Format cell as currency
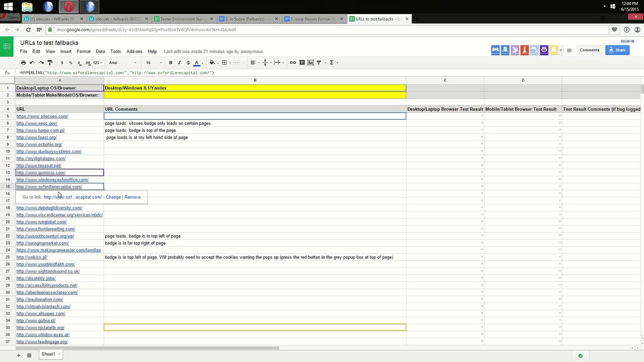 pos(62,63)
